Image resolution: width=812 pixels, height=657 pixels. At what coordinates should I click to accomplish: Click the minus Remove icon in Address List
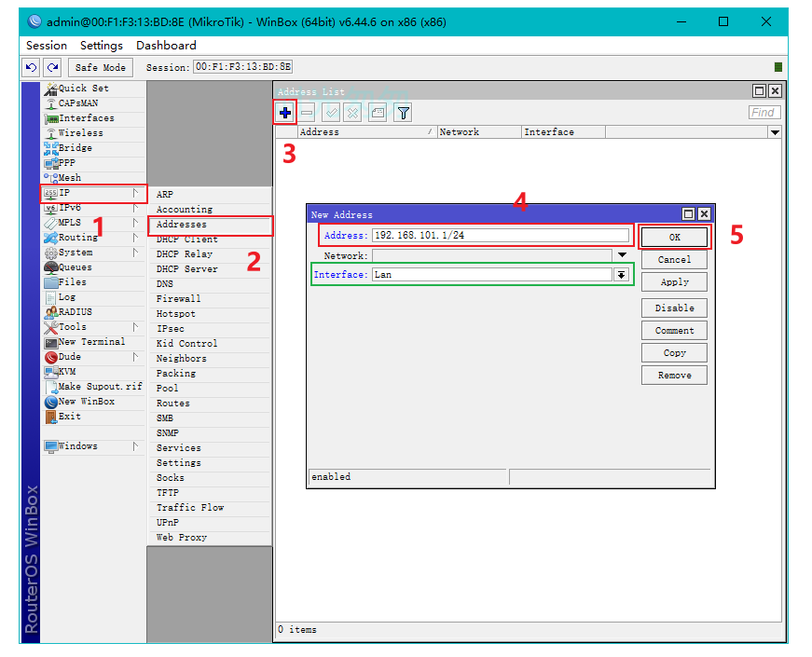pos(307,113)
